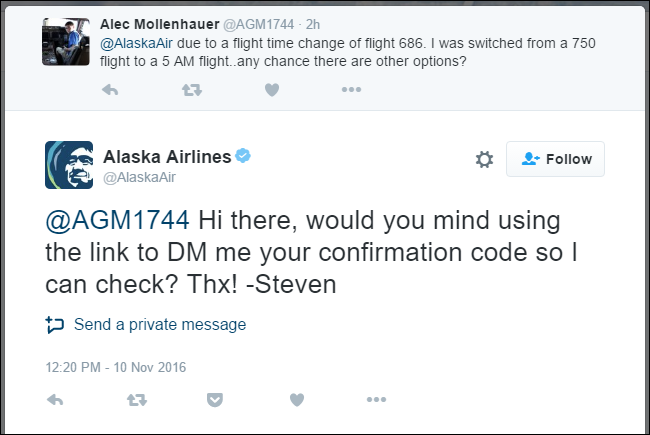Open more options on Alaska Airlines tweet
Image resolution: width=650 pixels, height=435 pixels.
pos(376,400)
